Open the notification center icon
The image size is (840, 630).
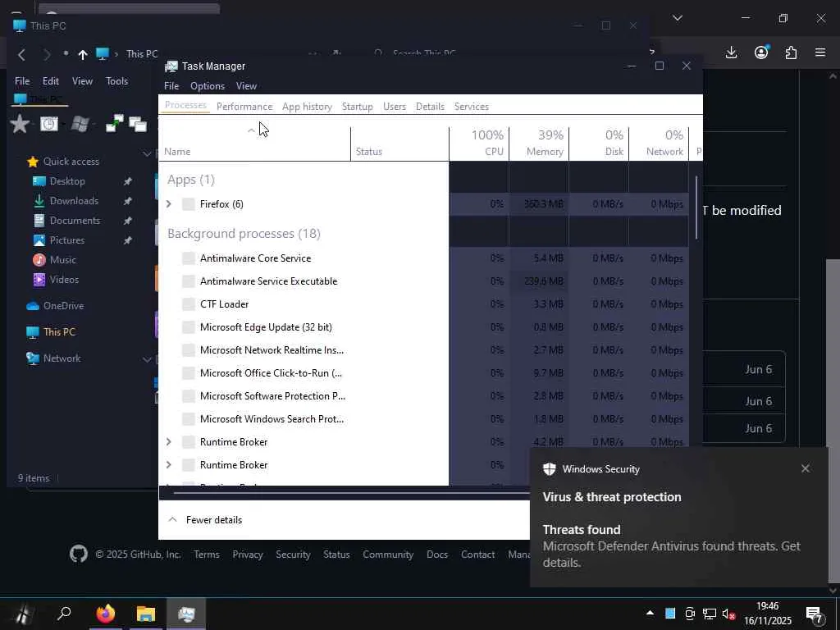click(815, 615)
